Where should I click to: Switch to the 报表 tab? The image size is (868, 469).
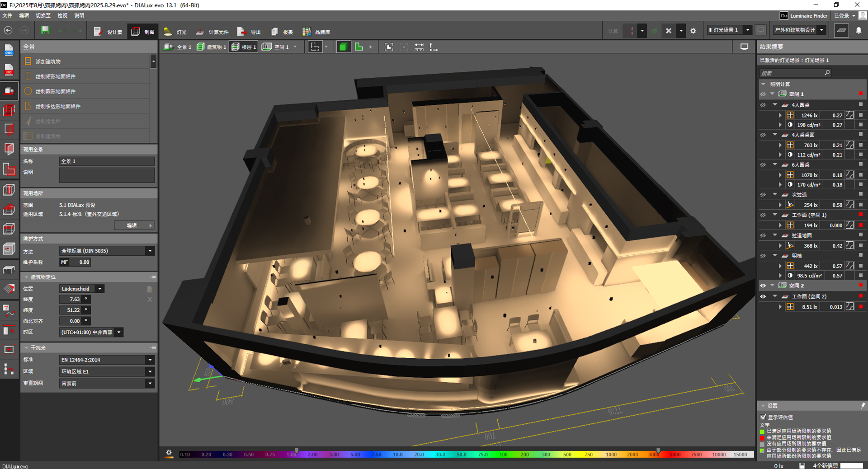(x=282, y=32)
